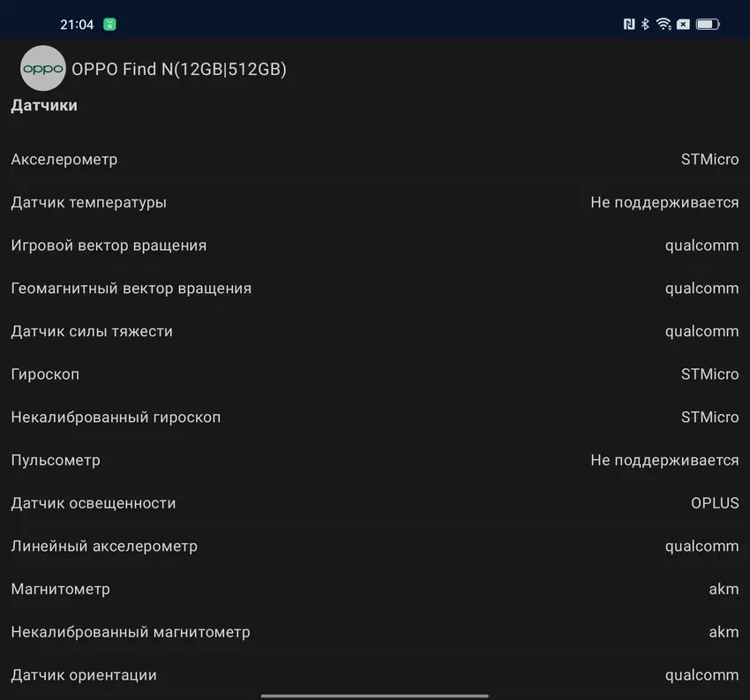This screenshot has height=700, width=750.
Task: Tap the clock showing 21:04
Action: (x=77, y=25)
